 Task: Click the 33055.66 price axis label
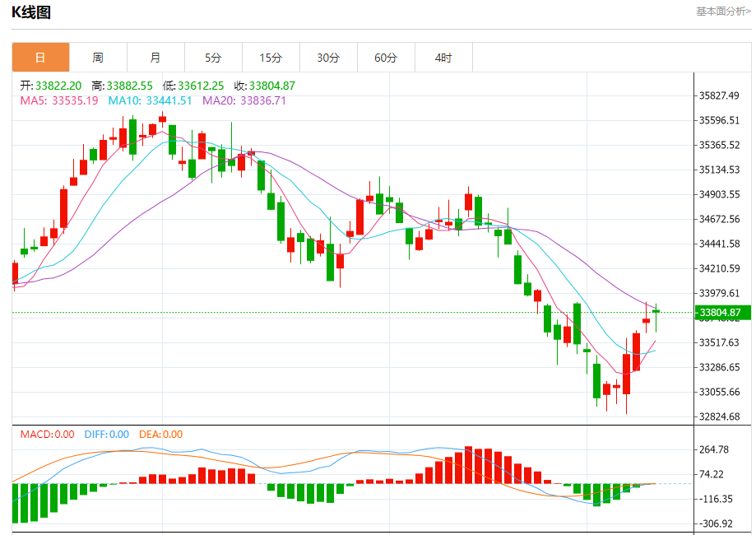pyautogui.click(x=719, y=392)
